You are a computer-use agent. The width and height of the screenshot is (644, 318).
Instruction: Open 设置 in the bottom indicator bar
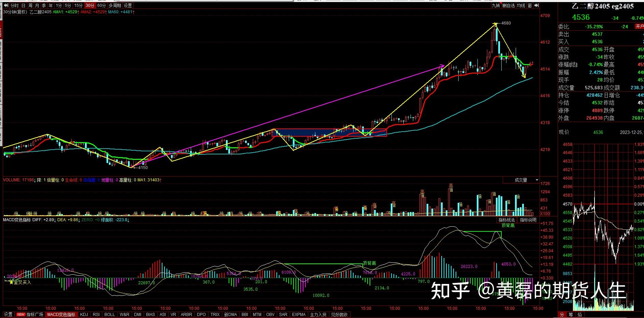(8, 315)
